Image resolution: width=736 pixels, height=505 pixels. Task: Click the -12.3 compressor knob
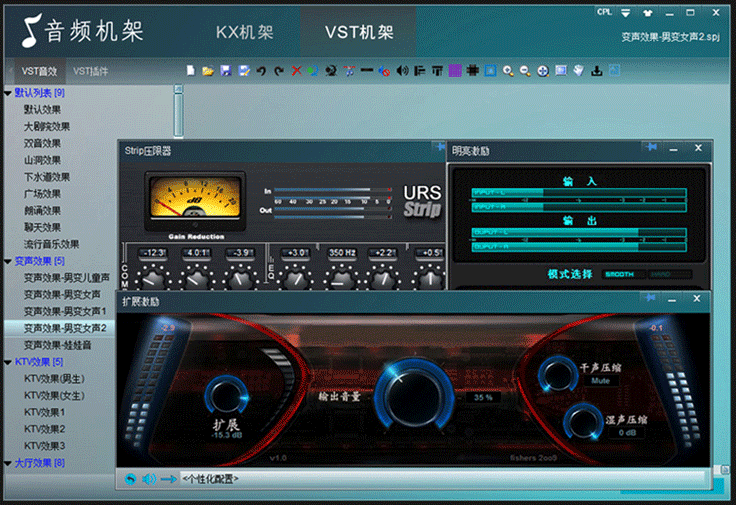click(153, 278)
